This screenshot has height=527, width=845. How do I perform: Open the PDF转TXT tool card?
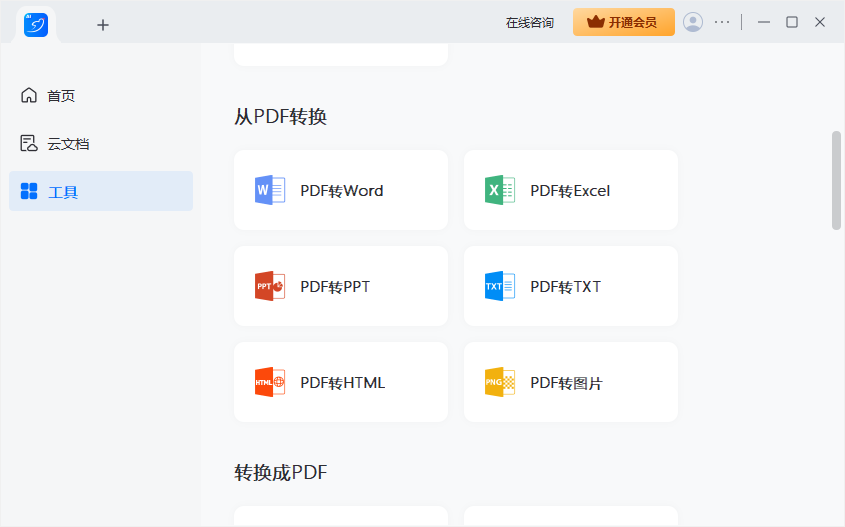571,286
